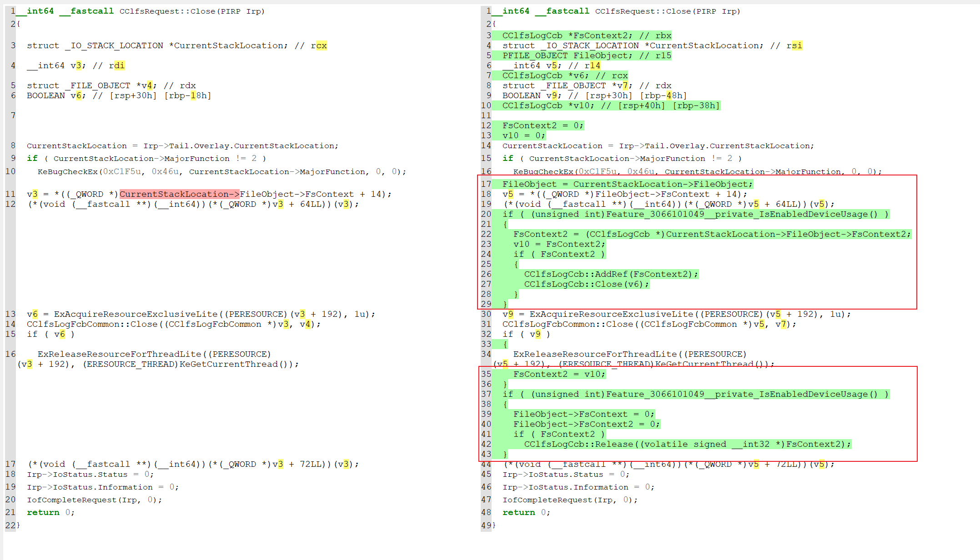Click v10 = FsContext2 on right line 23
The image size is (980, 560).
coord(559,244)
